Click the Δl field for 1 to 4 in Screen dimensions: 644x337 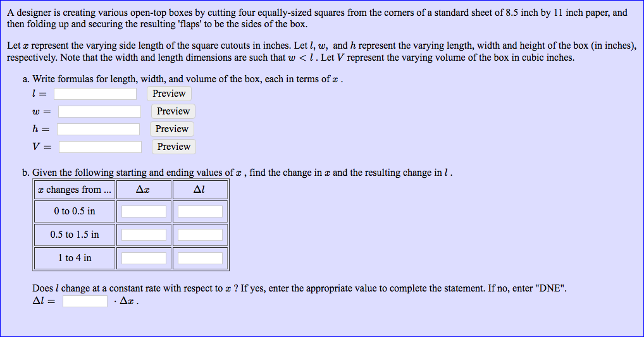pyautogui.click(x=200, y=258)
